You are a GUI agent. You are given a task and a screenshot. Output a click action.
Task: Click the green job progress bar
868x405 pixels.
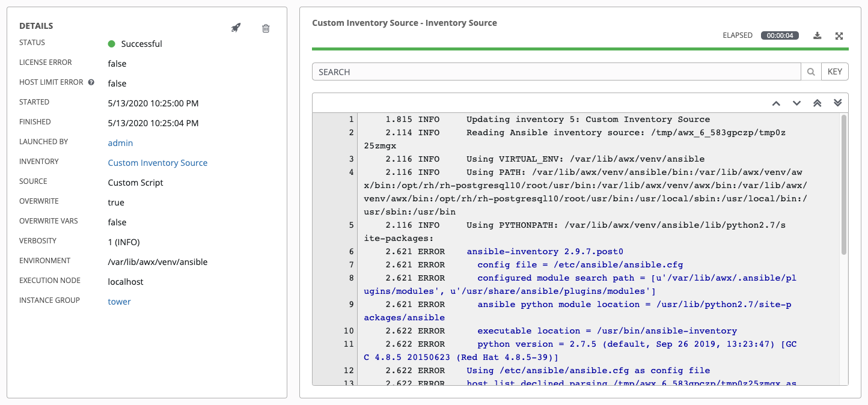click(x=580, y=49)
